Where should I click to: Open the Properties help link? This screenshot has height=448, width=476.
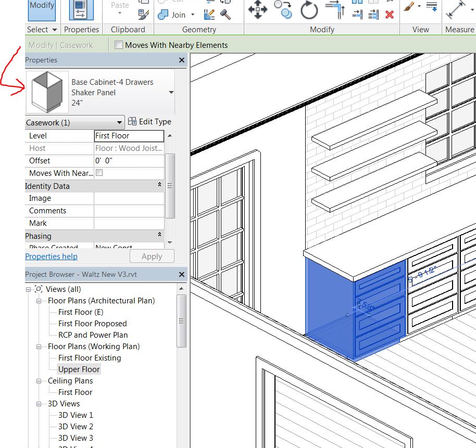(51, 257)
